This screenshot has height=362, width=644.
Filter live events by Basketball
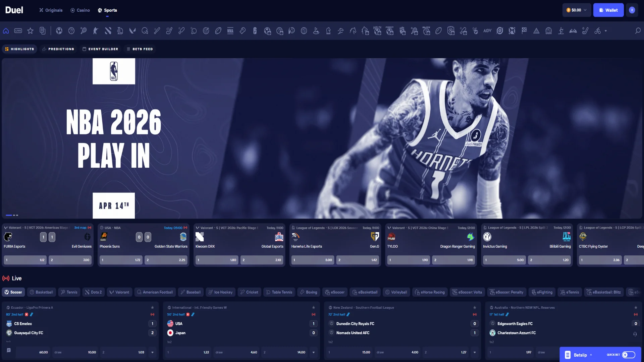(x=41, y=292)
